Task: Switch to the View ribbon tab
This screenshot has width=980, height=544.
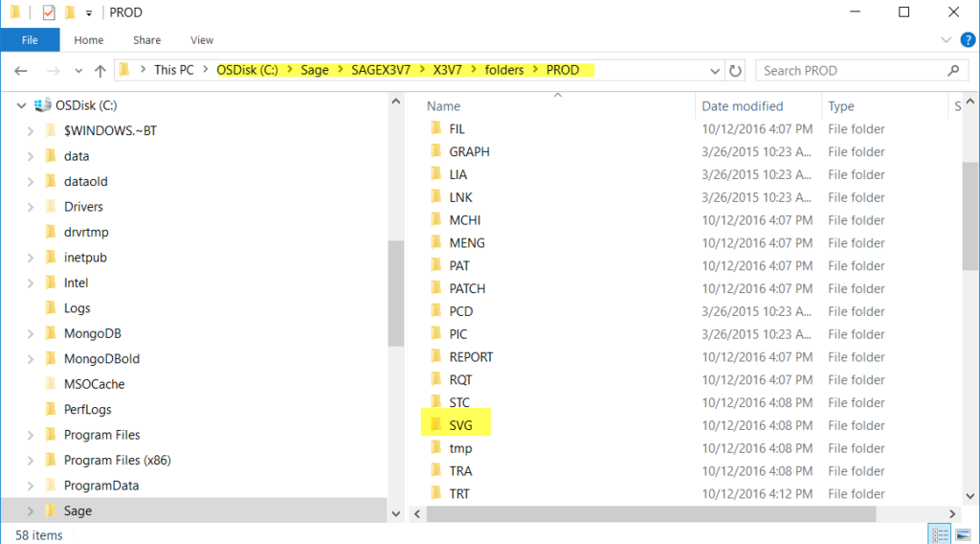Action: click(x=202, y=40)
